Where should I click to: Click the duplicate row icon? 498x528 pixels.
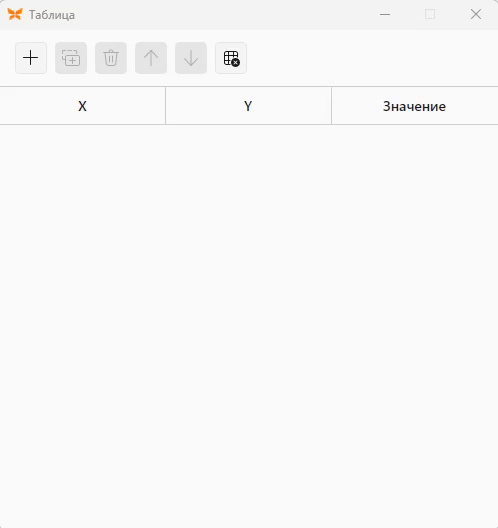tap(71, 58)
